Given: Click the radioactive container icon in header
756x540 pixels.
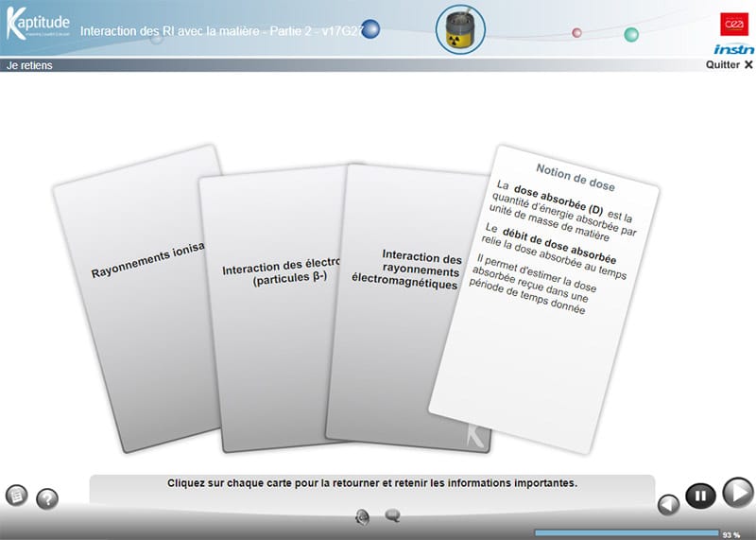Looking at the screenshot, I should pyautogui.click(x=460, y=30).
